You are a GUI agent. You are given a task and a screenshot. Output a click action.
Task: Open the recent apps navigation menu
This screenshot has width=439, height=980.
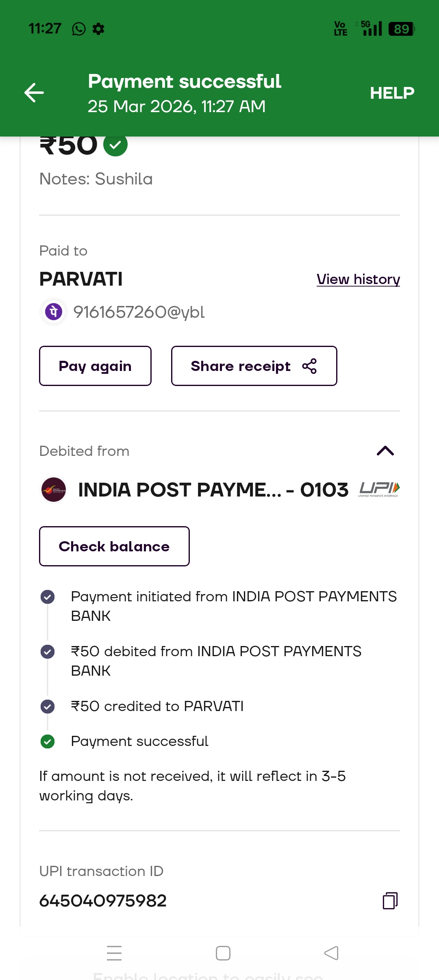(114, 953)
